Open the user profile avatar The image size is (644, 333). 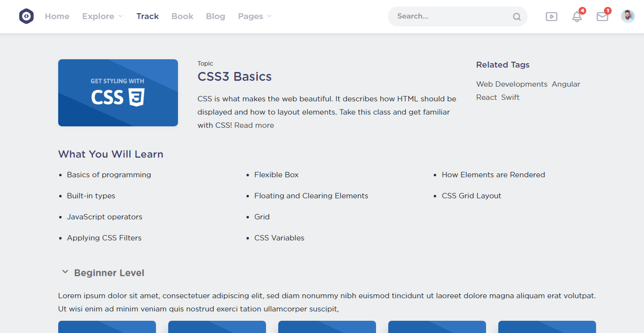click(x=628, y=16)
